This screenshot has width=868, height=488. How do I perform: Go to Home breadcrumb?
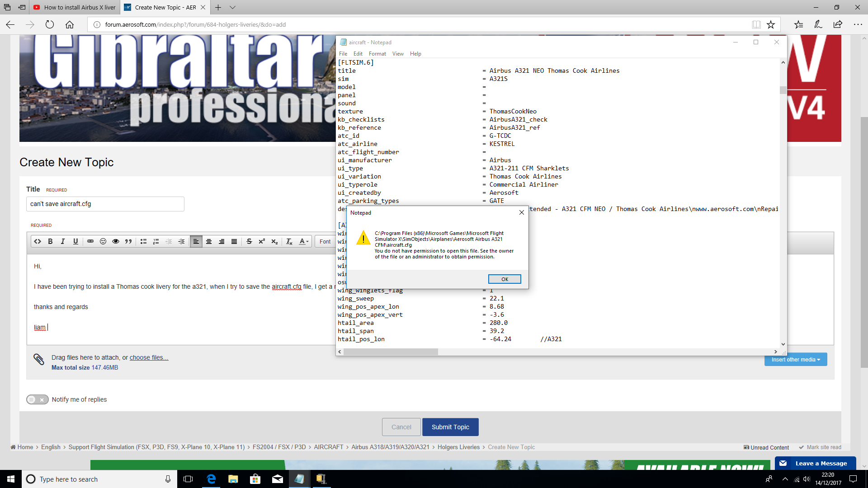coord(22,447)
